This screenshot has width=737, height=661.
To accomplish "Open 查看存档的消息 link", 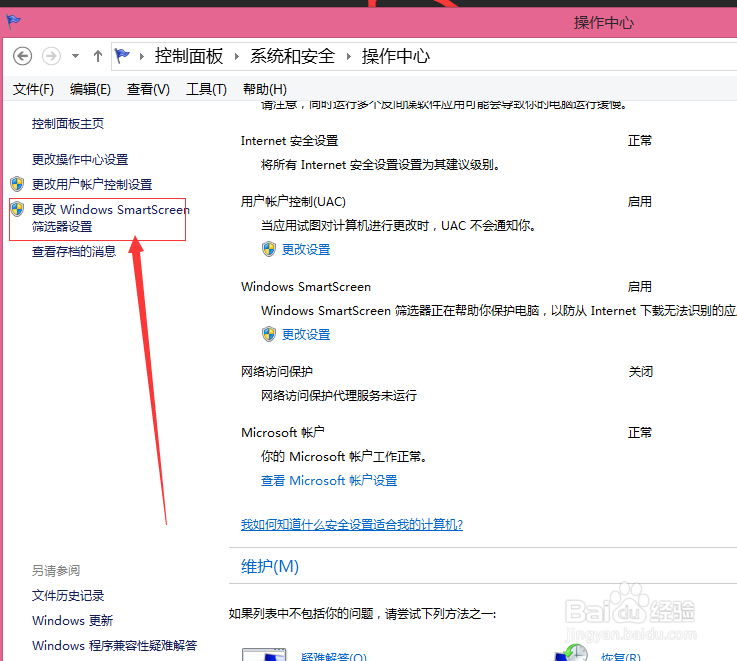I will pyautogui.click(x=74, y=252).
